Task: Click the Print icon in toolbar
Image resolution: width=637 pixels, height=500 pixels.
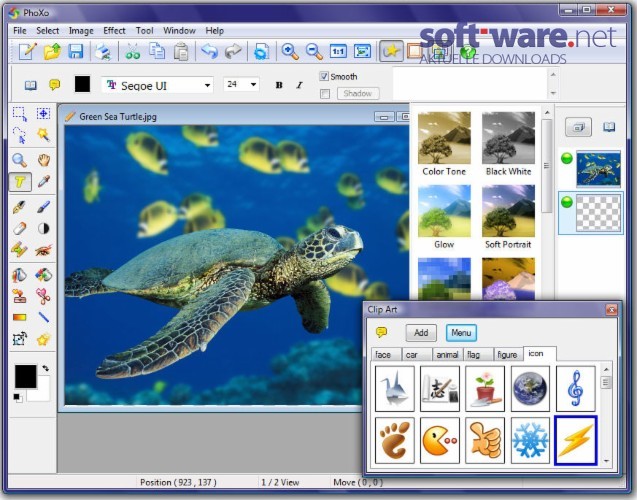Action: 103,52
